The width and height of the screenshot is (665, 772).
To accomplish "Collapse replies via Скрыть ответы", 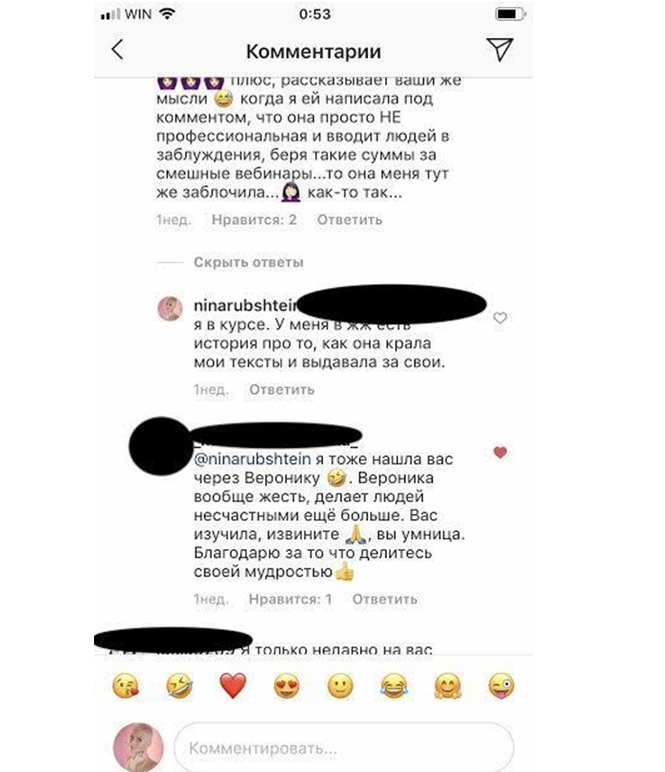I will pos(249,262).
